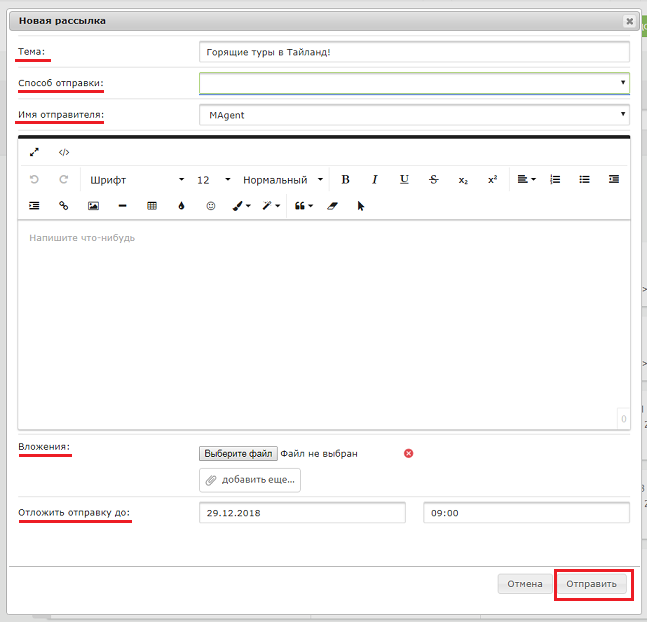Insert an image into message

93,206
